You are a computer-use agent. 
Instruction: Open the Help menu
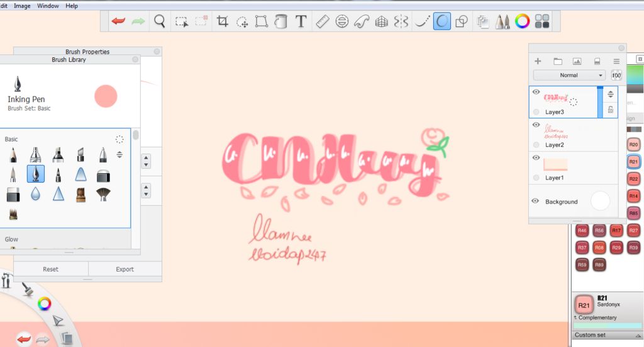[x=72, y=6]
